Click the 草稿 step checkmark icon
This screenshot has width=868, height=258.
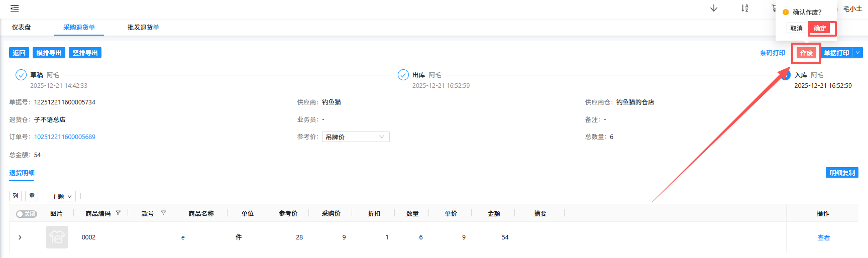[21, 75]
